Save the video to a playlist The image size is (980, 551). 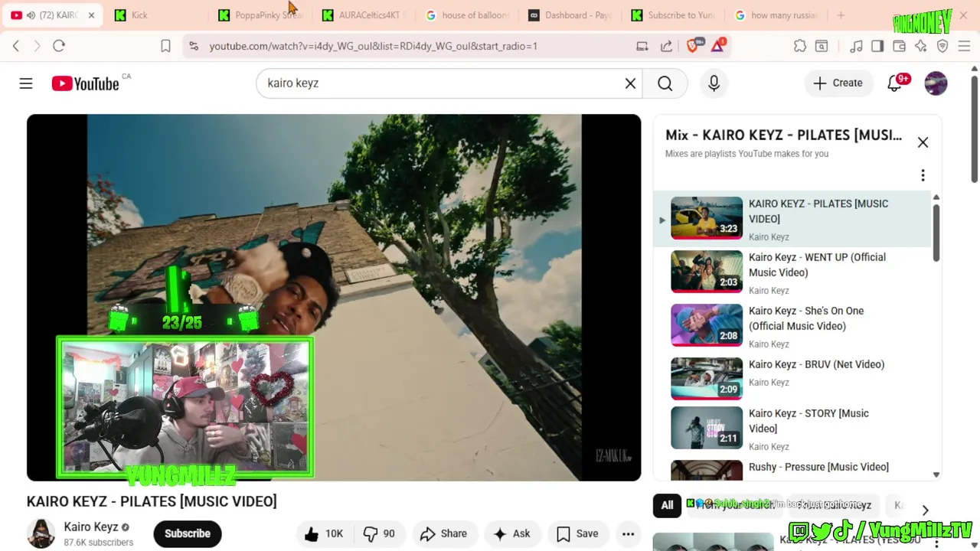[578, 534]
